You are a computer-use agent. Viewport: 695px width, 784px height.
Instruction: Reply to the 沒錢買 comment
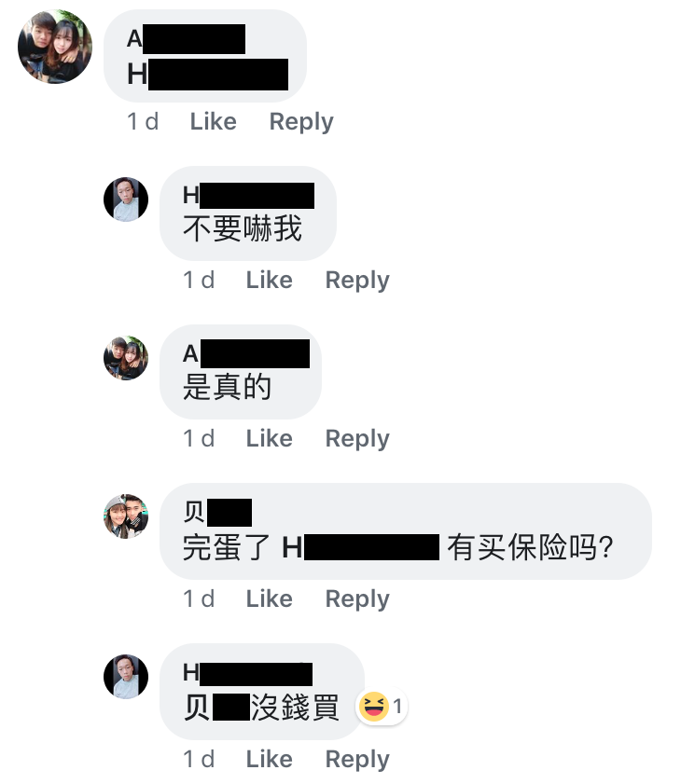pyautogui.click(x=357, y=760)
